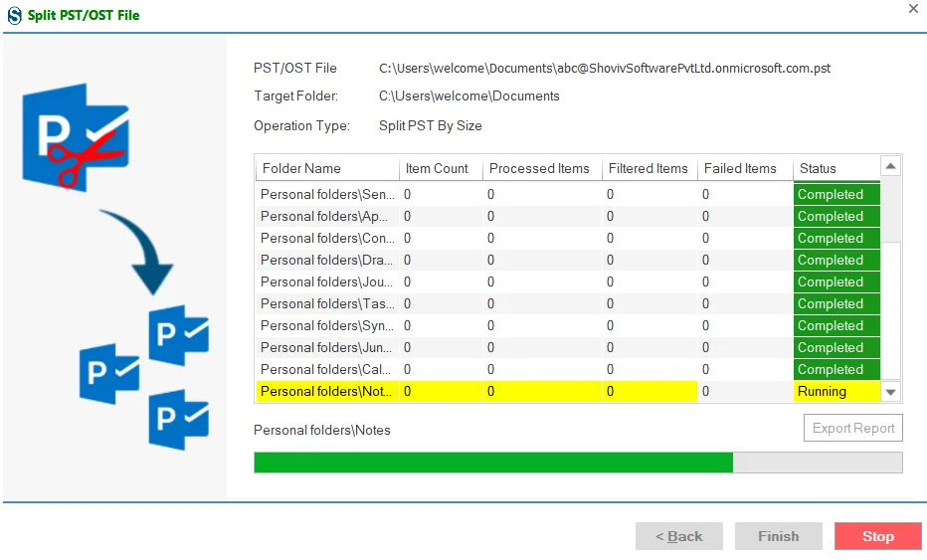The image size is (927, 560).
Task: Click Completed status of Personal folders\Sen... row
Action: [x=836, y=195]
